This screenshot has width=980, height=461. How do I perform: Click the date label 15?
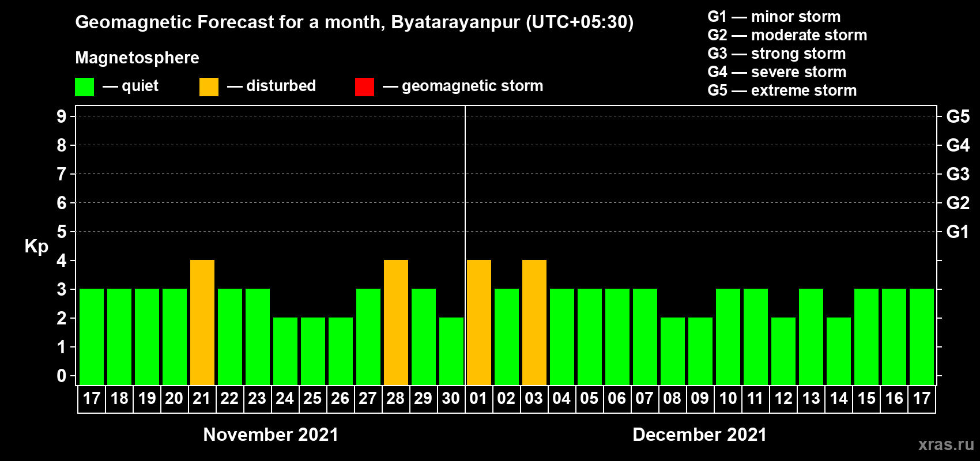866,399
